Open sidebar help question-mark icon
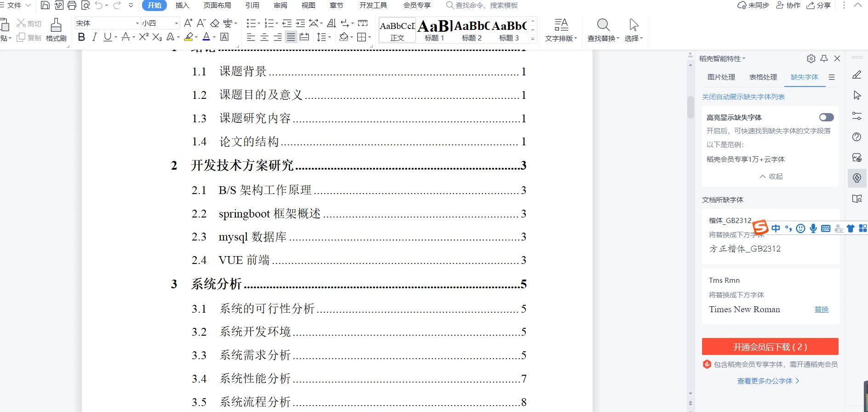This screenshot has width=868, height=412. pos(857,137)
